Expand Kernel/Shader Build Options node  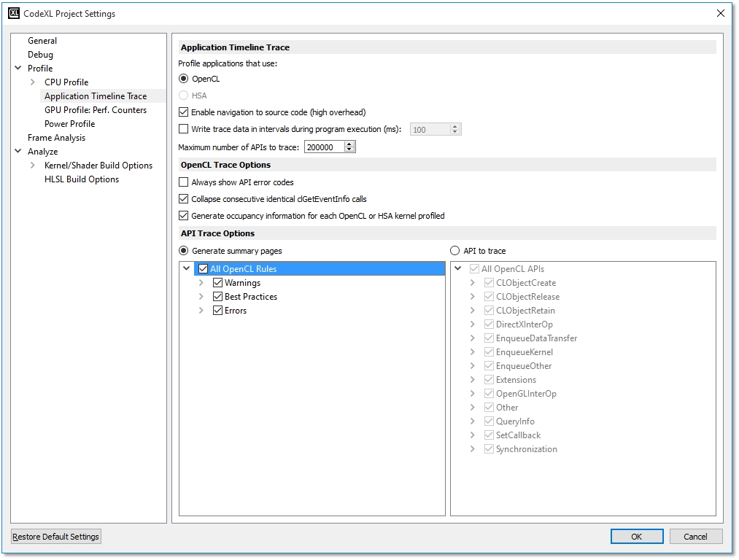(32, 166)
